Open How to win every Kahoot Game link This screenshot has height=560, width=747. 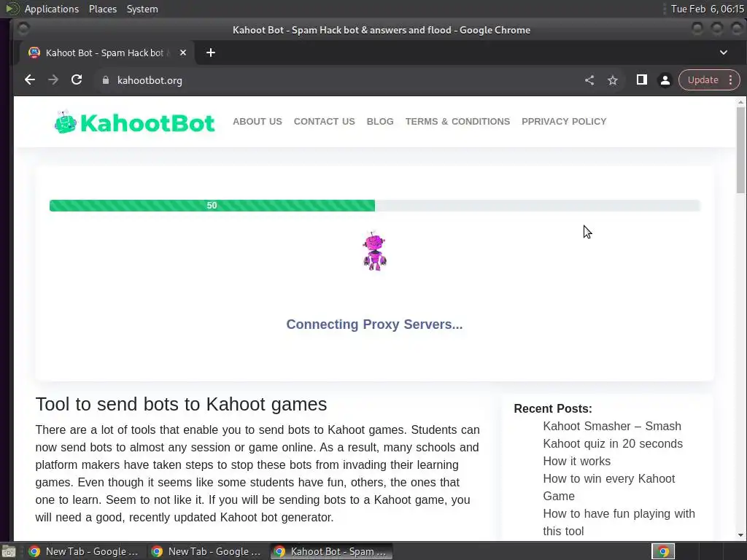[609, 487]
